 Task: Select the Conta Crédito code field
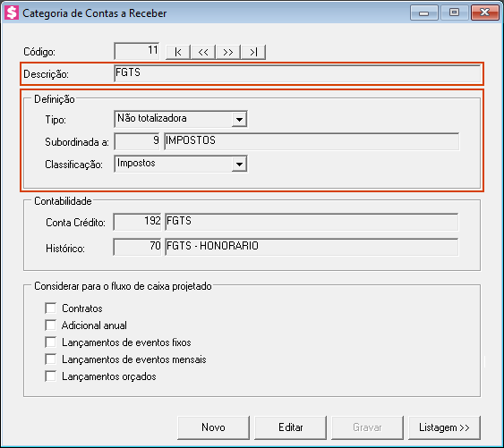point(137,222)
